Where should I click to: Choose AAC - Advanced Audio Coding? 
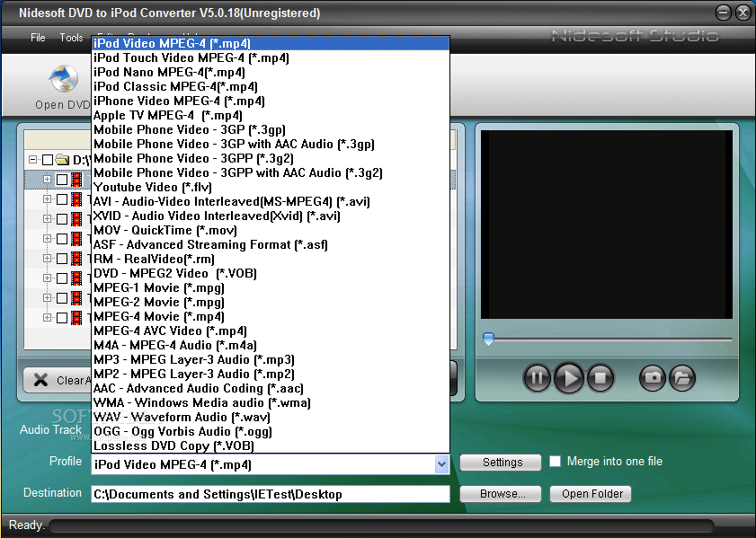click(x=271, y=388)
